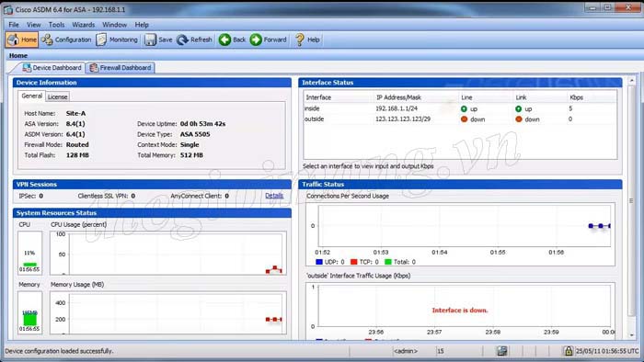The height and width of the screenshot is (362, 644).
Task: Click the 123.123.123.123/29 address cell
Action: tap(403, 119)
